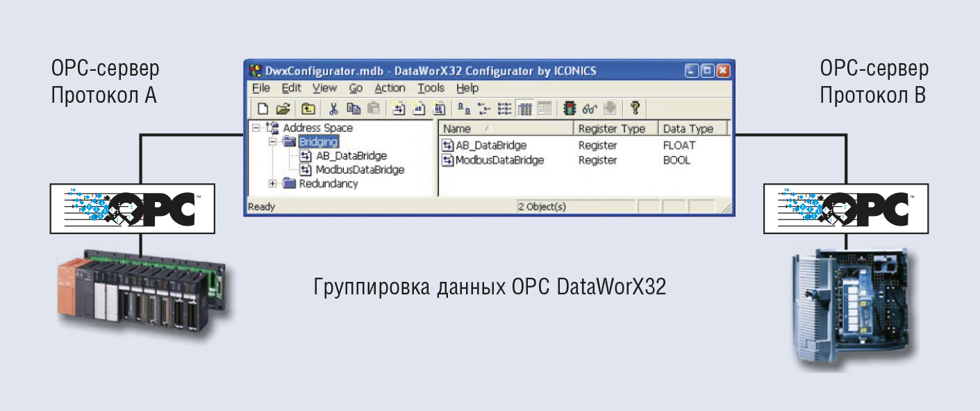This screenshot has width=980, height=411.
Task: Click the dialog view toolbar icon
Action: pyautogui.click(x=545, y=108)
